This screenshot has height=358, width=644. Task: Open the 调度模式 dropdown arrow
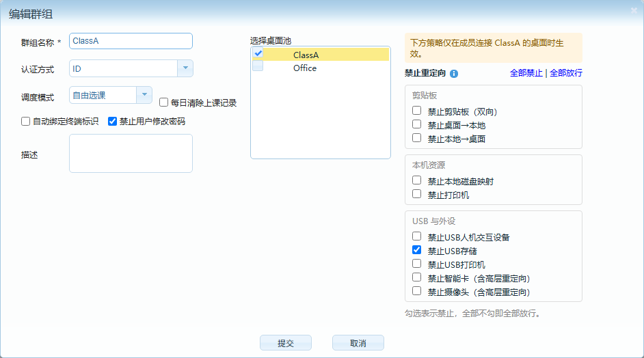point(144,95)
